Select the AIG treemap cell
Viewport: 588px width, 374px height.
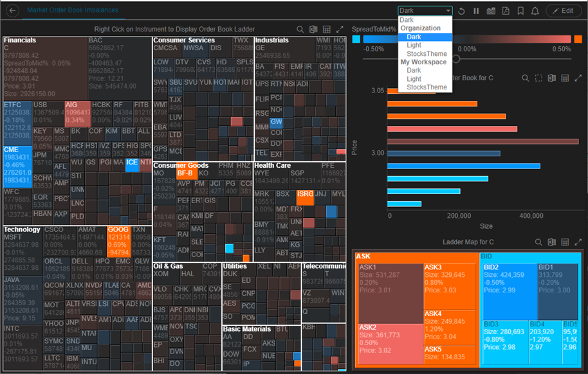(78, 114)
